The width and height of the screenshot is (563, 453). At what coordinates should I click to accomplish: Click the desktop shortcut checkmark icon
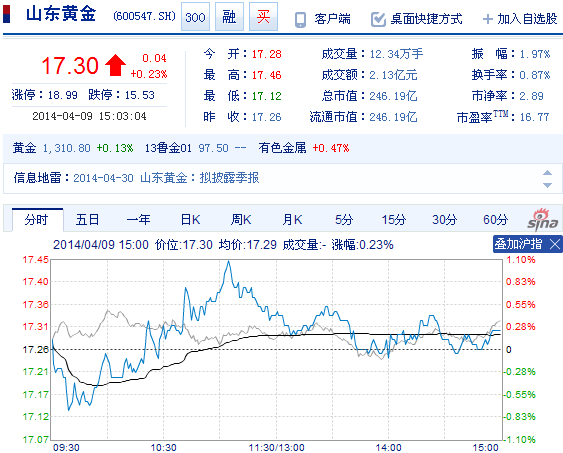point(378,19)
